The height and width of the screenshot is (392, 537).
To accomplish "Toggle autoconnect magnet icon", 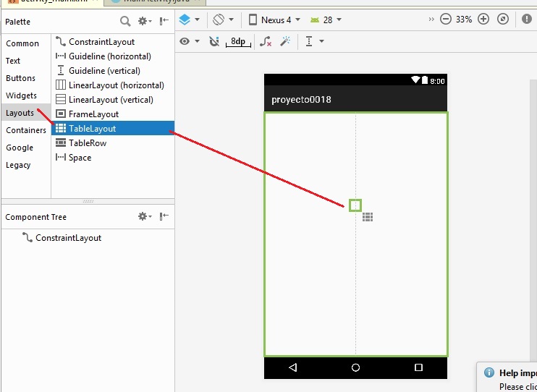I will click(214, 42).
